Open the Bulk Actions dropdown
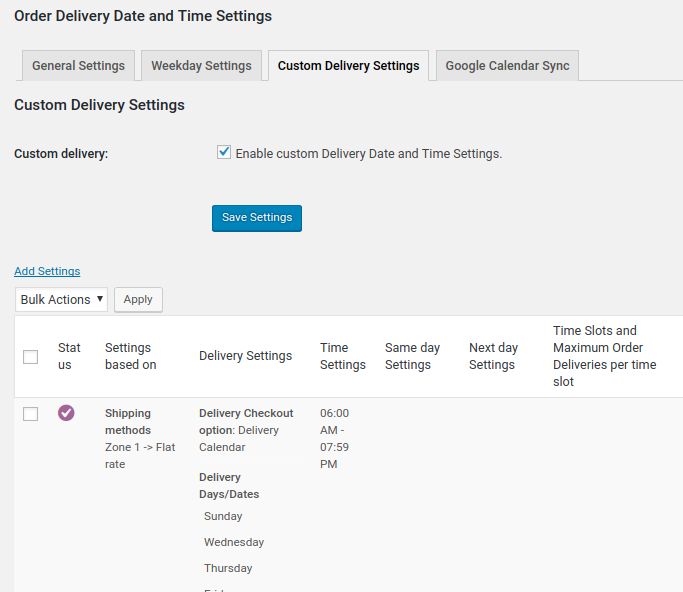 click(x=62, y=299)
